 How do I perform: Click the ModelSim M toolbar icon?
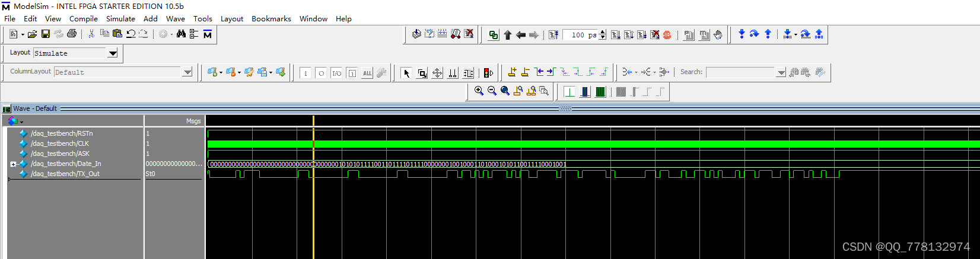(208, 34)
